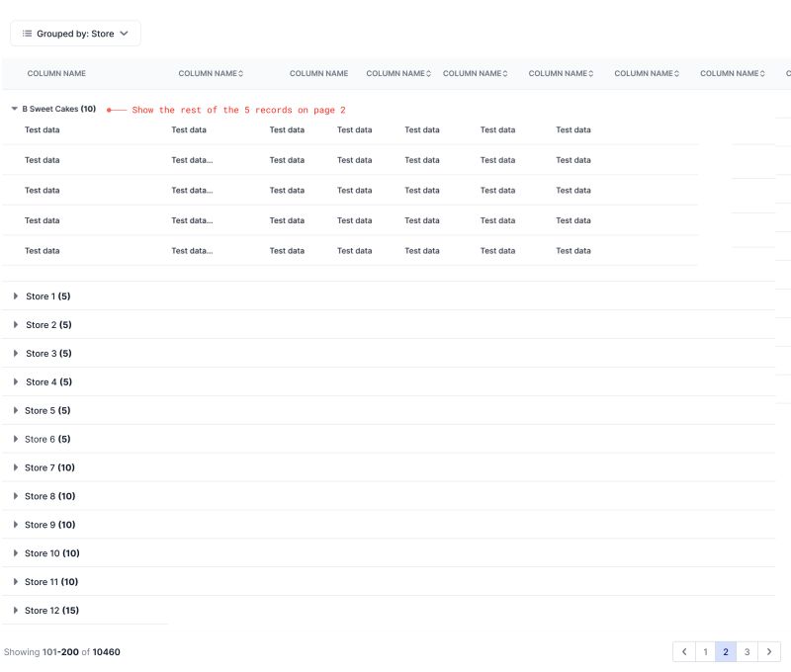This screenshot has width=791, height=672.
Task: Click the list icon inside the Grouped by button
Action: pyautogui.click(x=28, y=33)
